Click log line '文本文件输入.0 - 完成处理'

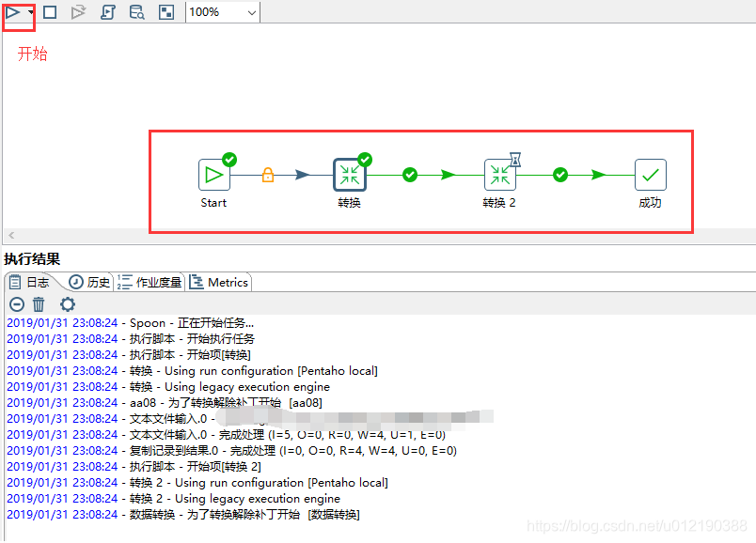(226, 435)
